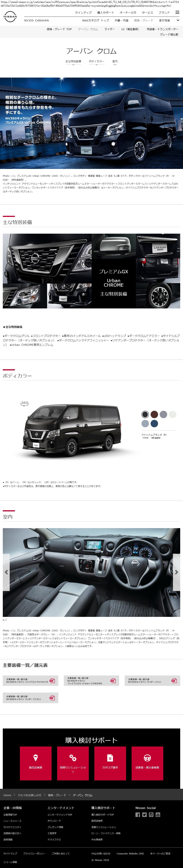This screenshot has height=868, width=183.
Task: Select the ライダー grade tab
Action: (109, 29)
